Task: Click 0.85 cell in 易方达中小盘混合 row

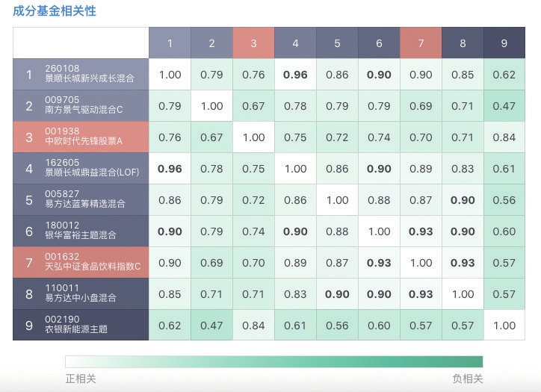Action: tap(170, 294)
